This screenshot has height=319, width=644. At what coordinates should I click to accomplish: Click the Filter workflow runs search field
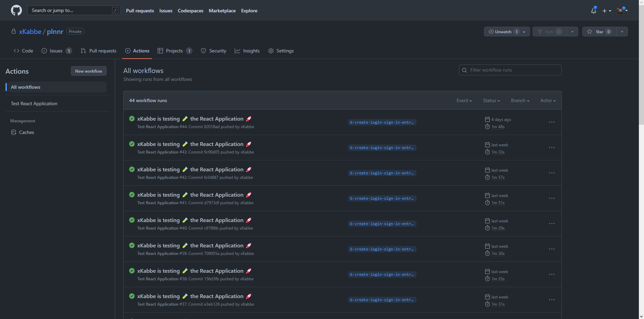coord(510,70)
